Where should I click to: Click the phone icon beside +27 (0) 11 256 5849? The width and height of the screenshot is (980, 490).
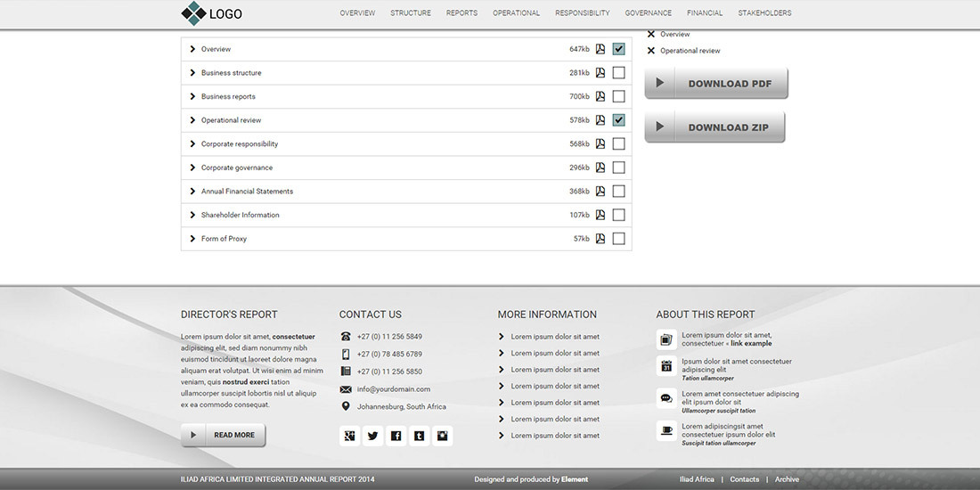tap(346, 336)
